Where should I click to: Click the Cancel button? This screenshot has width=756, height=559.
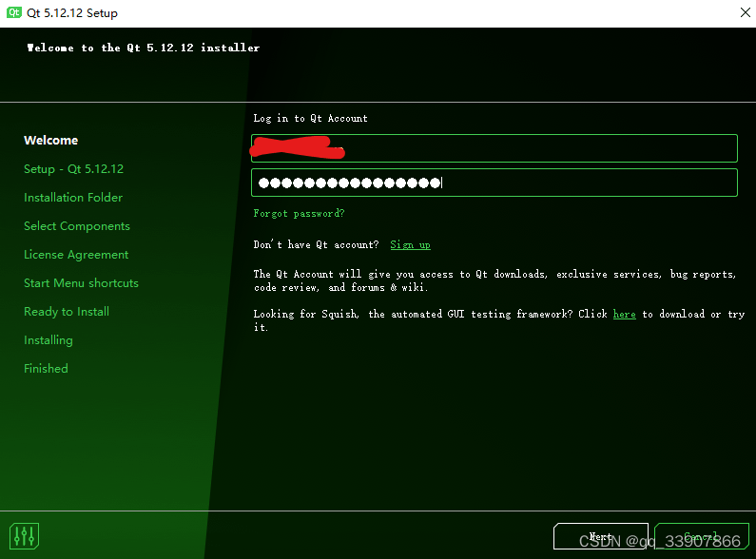point(702,536)
